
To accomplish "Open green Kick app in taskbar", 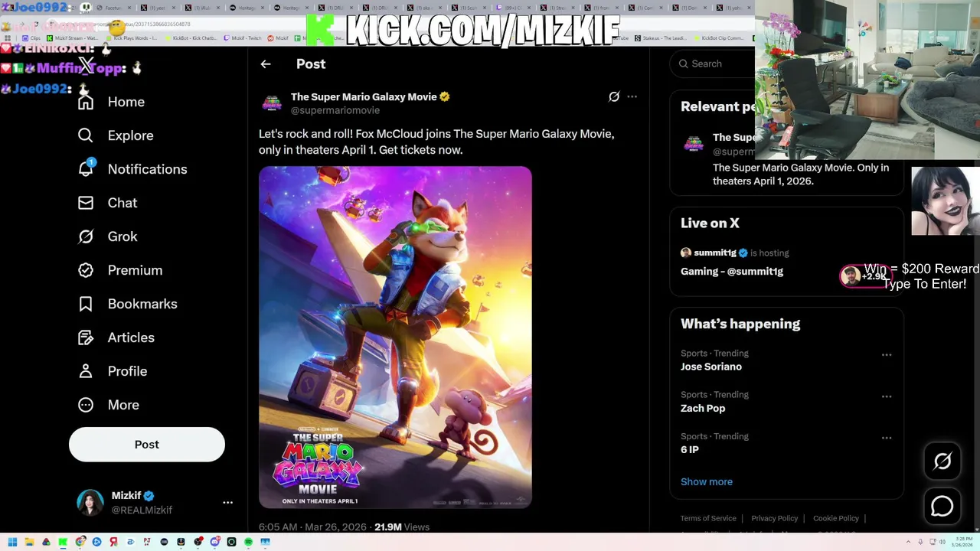I will point(63,542).
